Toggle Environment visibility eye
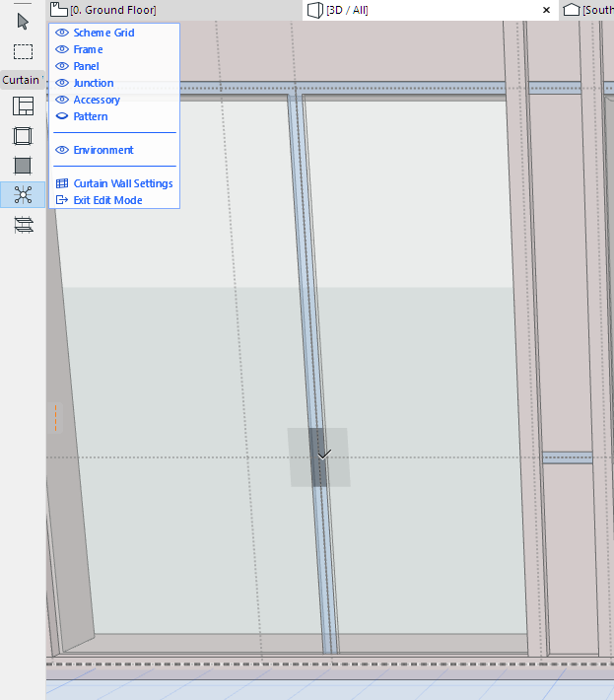Screen dimensions: 614x700 (62, 150)
